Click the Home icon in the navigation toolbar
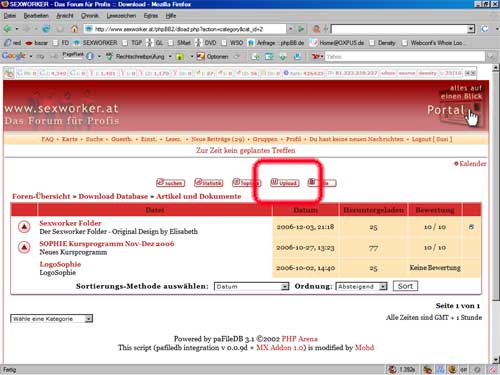 [74, 29]
